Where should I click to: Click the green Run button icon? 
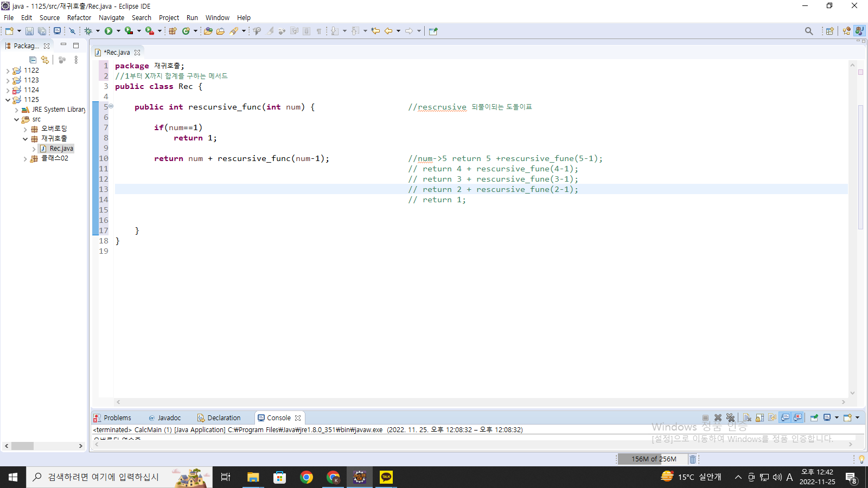[108, 31]
